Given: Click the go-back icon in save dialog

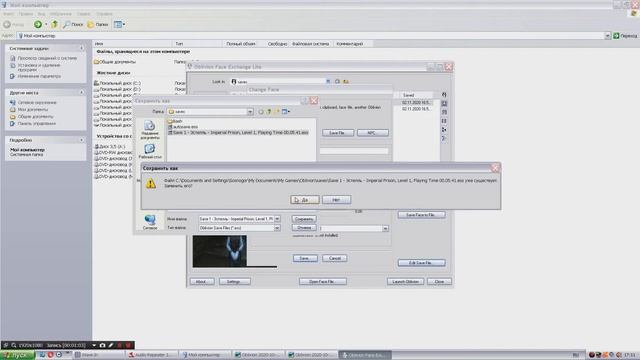Looking at the screenshot, I should point(261,111).
